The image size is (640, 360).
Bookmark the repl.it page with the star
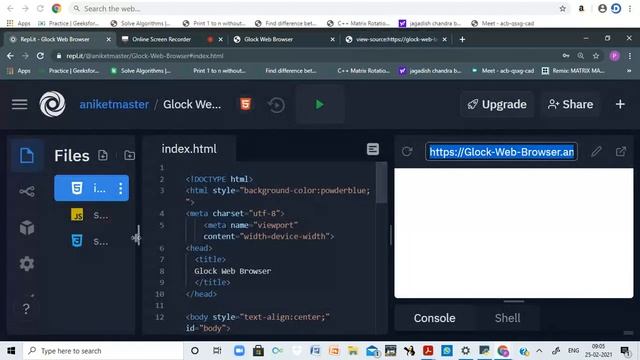tap(596, 56)
